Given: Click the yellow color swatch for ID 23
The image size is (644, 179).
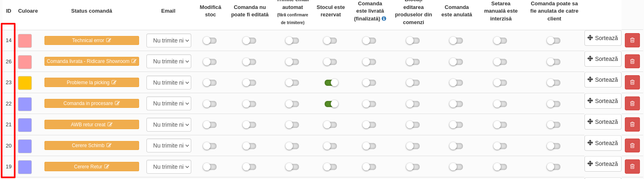Looking at the screenshot, I should 25,83.
